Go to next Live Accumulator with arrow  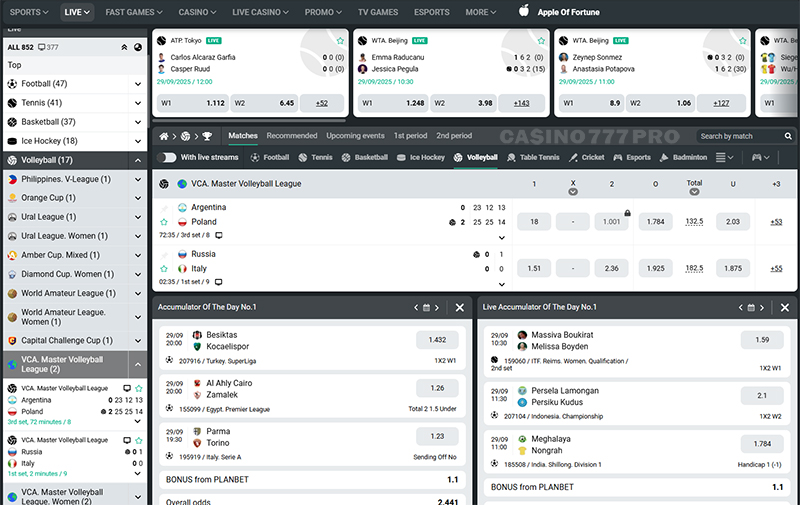[762, 308]
